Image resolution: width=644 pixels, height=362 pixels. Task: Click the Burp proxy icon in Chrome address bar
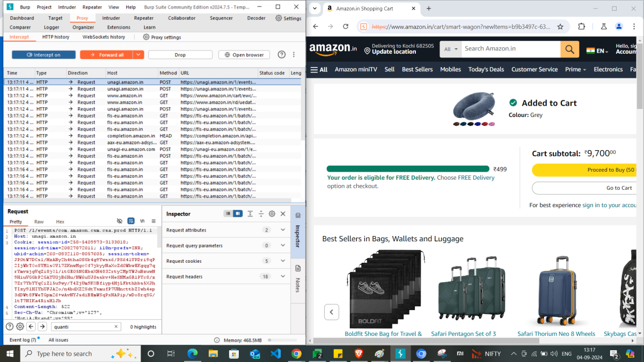pos(363,26)
